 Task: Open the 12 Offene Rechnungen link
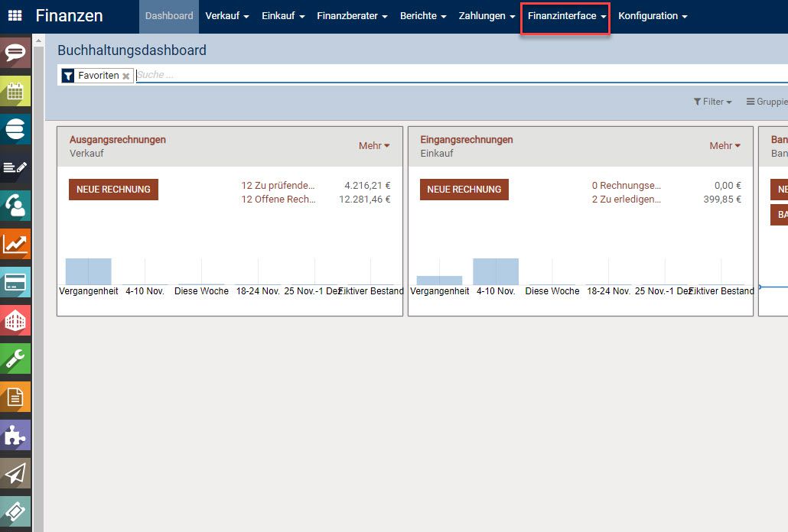coord(278,199)
